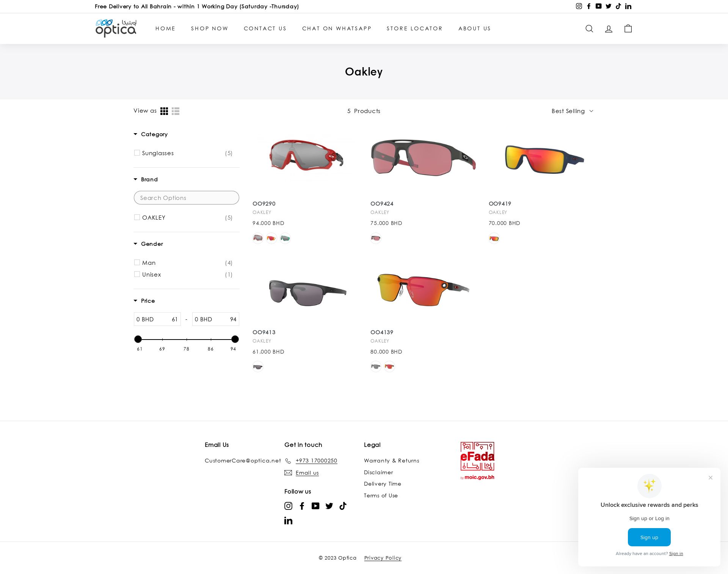Focus the brand Search Options field
This screenshot has height=574, width=728.
point(187,198)
